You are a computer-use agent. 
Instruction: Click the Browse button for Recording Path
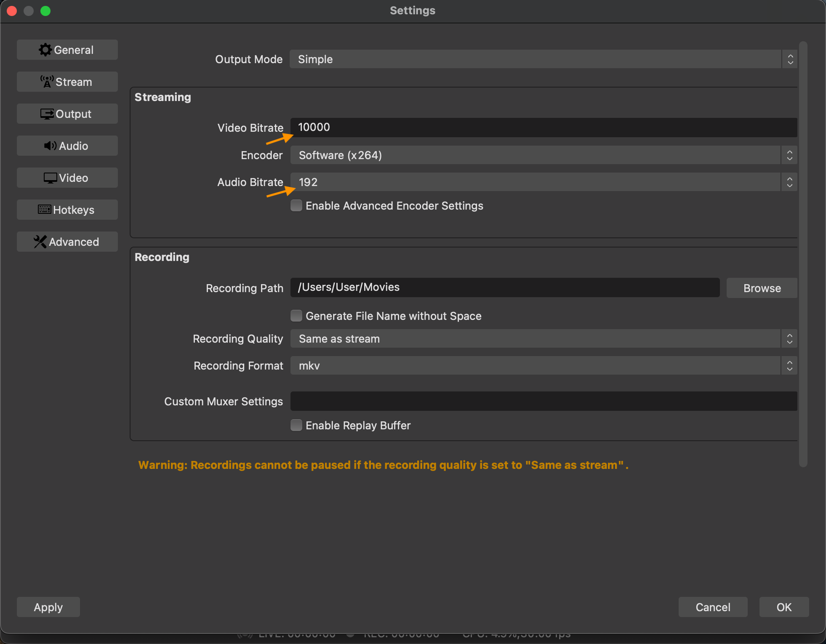(x=762, y=288)
